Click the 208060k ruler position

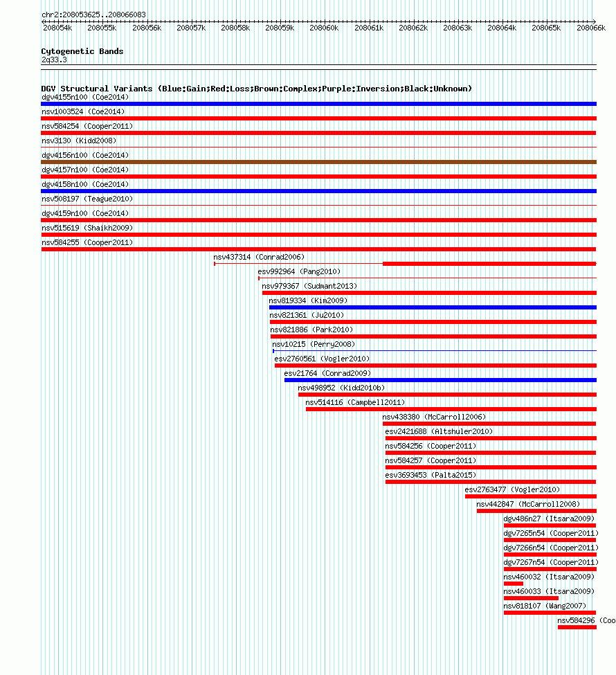pos(324,28)
